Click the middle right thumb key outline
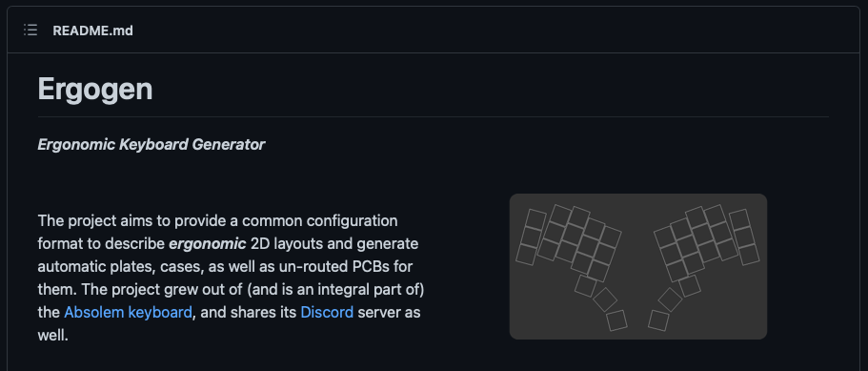Screen dimensions: 868x371 [x=671, y=299]
